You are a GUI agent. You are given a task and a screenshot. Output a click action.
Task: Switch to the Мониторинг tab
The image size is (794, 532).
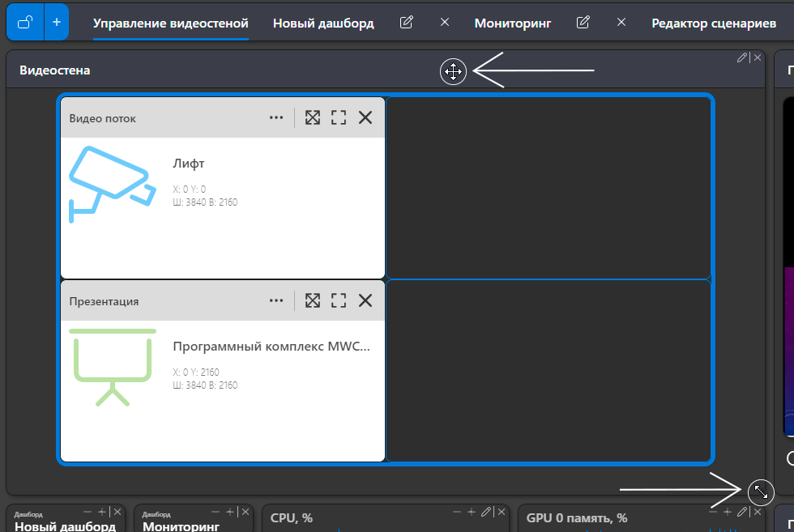pyautogui.click(x=512, y=23)
